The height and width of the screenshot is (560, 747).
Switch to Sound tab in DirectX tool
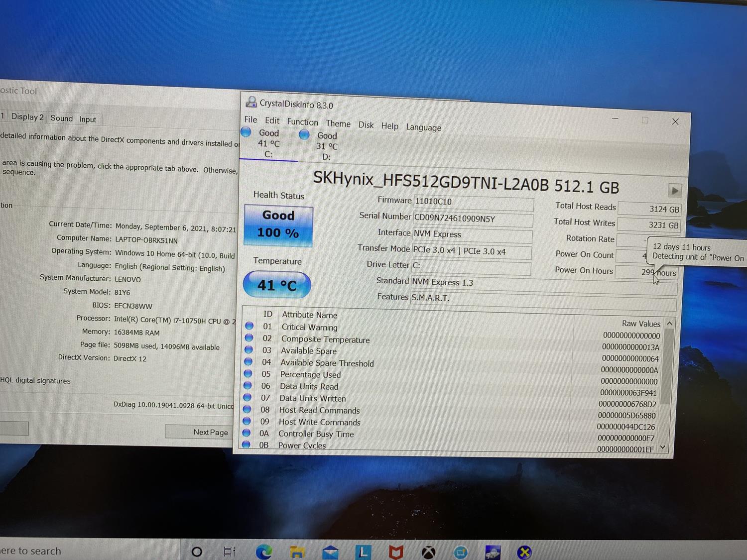click(x=61, y=118)
